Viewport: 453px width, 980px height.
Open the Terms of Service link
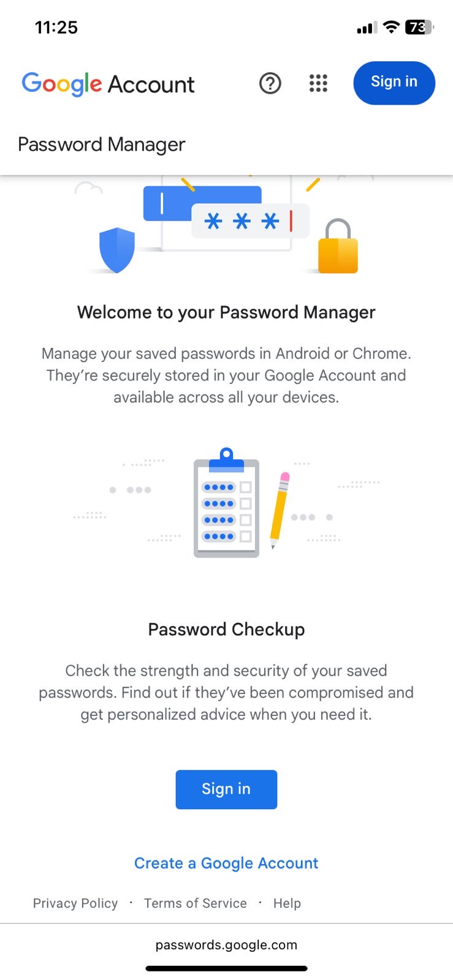coord(196,903)
